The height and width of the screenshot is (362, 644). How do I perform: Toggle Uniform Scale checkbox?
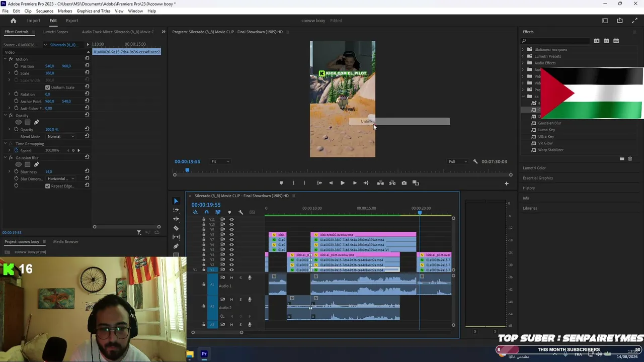tap(48, 87)
